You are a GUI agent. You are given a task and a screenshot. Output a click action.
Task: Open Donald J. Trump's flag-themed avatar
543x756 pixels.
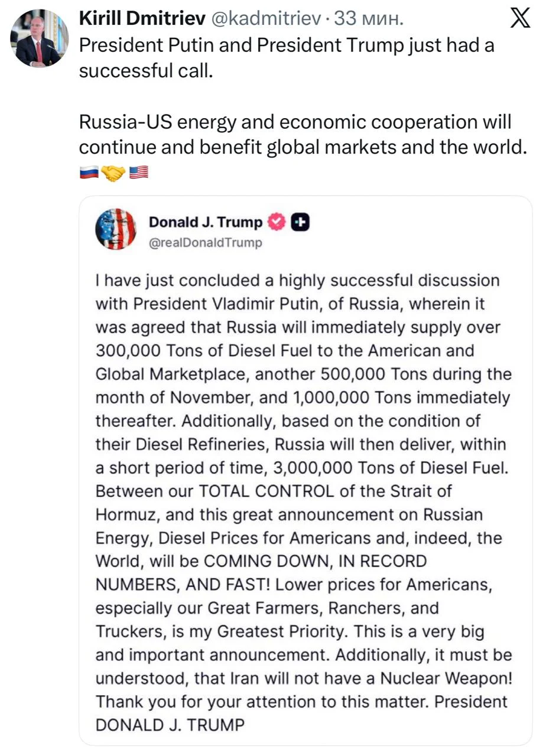click(115, 229)
